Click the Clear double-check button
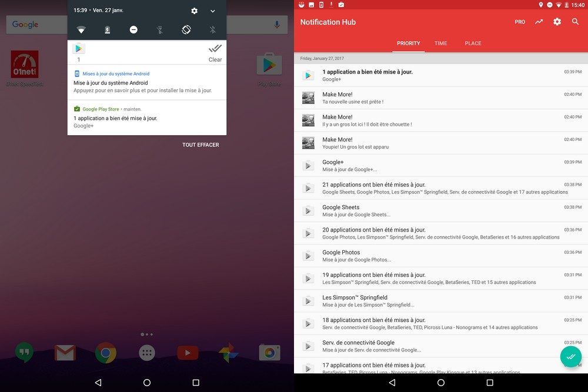Image resolution: width=588 pixels, height=392 pixels. (215, 52)
